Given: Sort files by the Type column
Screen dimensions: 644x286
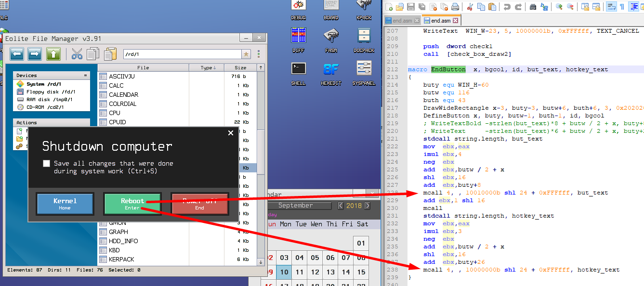Looking at the screenshot, I should coord(208,68).
